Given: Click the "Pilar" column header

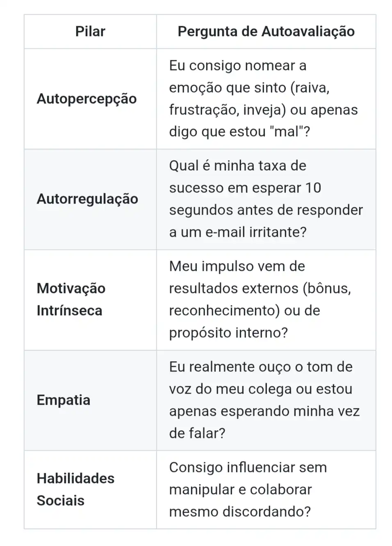Looking at the screenshot, I should pos(90,32).
